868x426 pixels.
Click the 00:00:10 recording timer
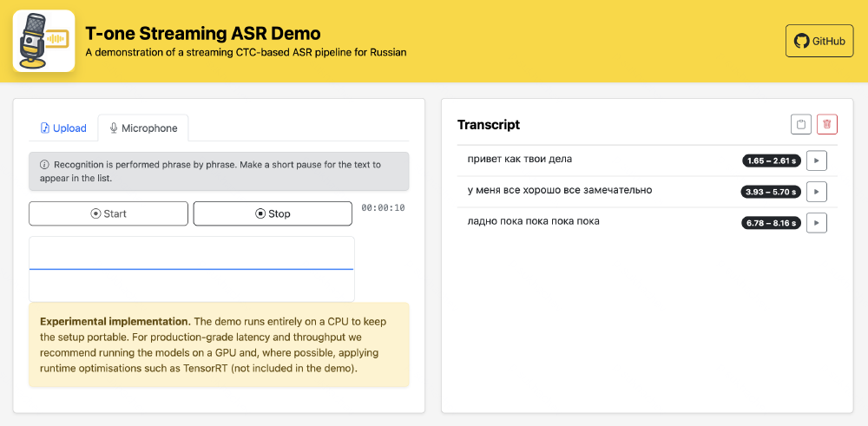(383, 208)
